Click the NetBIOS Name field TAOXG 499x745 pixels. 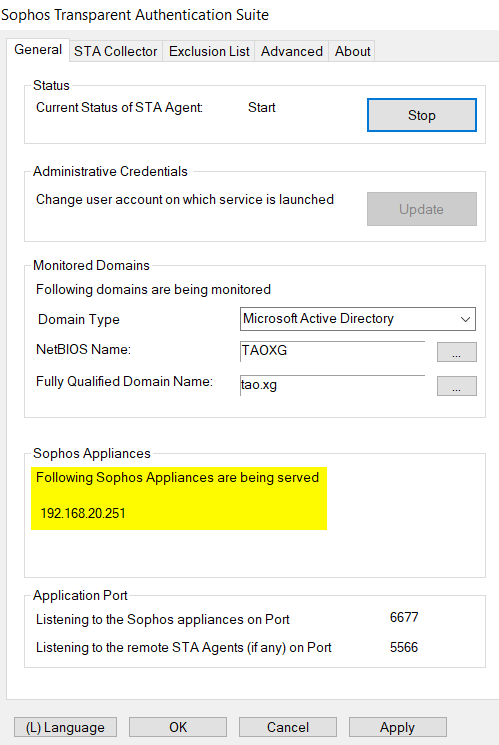[x=332, y=351]
